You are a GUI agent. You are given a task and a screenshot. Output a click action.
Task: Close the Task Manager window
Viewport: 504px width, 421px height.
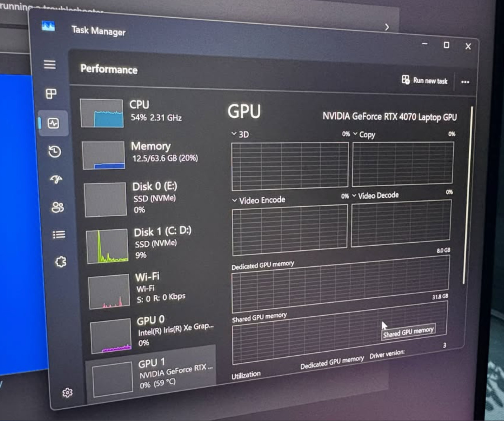click(x=468, y=46)
